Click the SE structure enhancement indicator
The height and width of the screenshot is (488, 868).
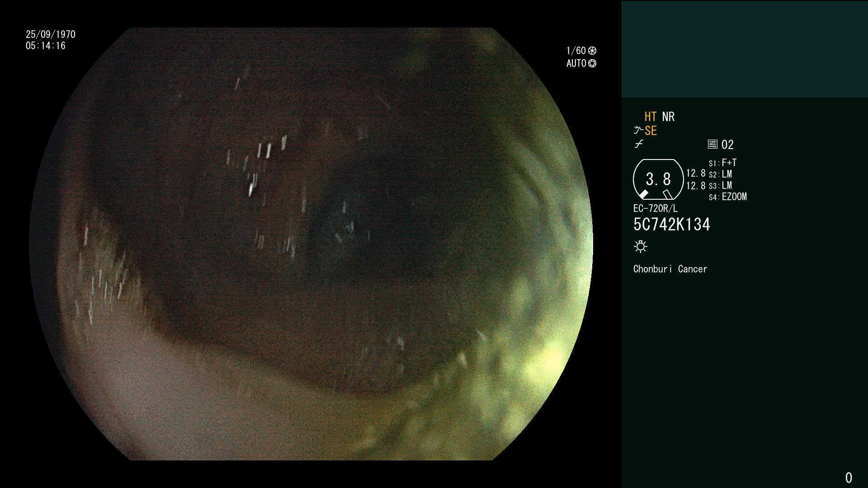651,131
